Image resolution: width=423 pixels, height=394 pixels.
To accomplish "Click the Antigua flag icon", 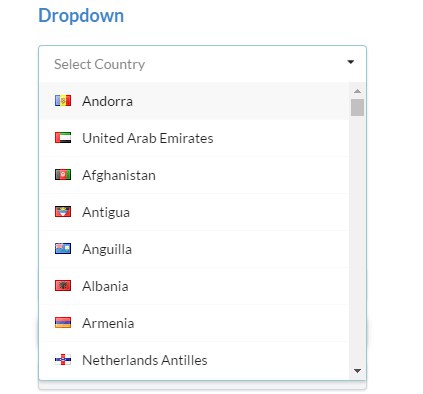I will click(x=63, y=212).
